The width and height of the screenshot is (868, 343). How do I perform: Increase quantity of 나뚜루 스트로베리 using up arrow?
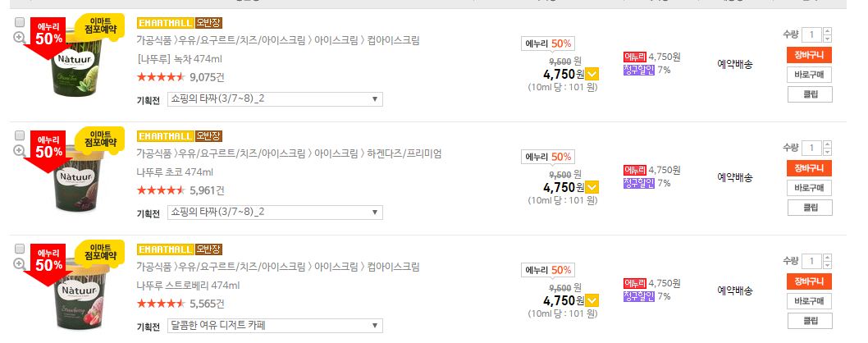(827, 258)
